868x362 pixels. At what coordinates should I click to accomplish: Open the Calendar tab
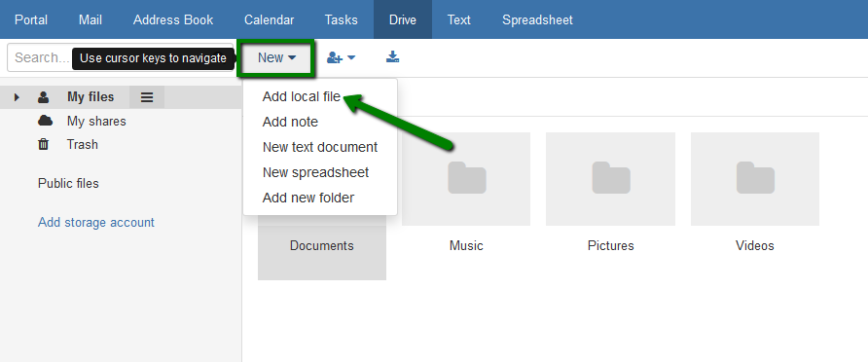pyautogui.click(x=269, y=19)
